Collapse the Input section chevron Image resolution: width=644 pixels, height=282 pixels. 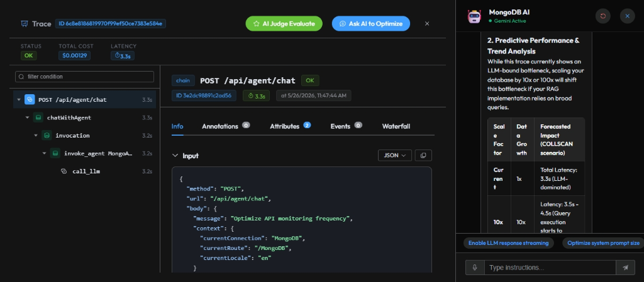[x=175, y=156]
